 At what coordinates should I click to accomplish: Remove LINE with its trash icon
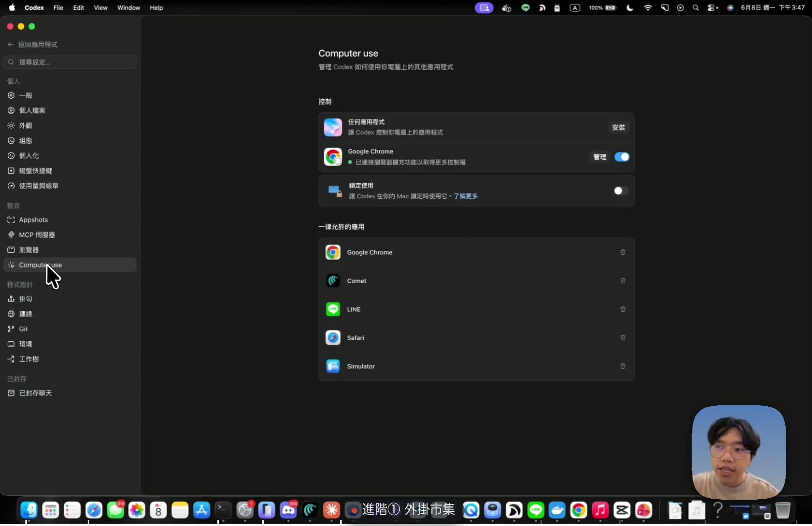623,309
